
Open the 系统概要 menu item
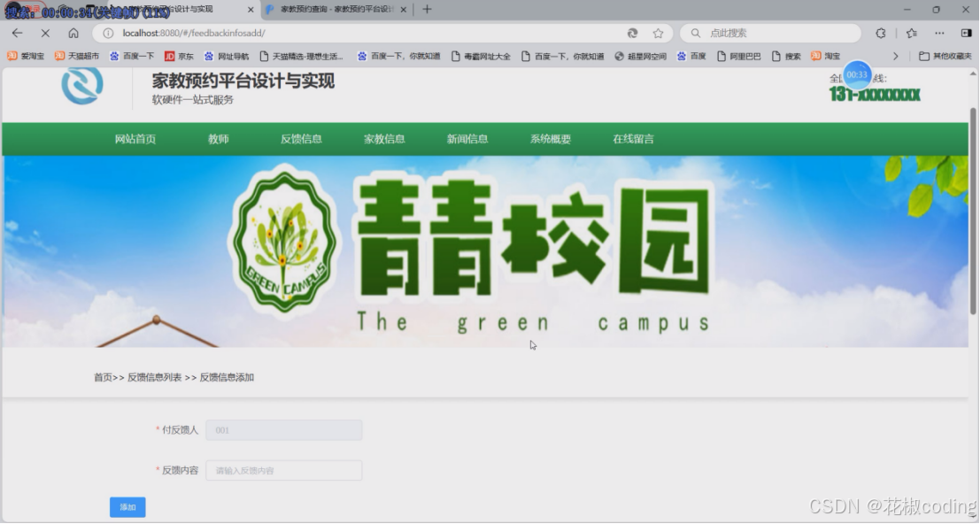coord(549,139)
